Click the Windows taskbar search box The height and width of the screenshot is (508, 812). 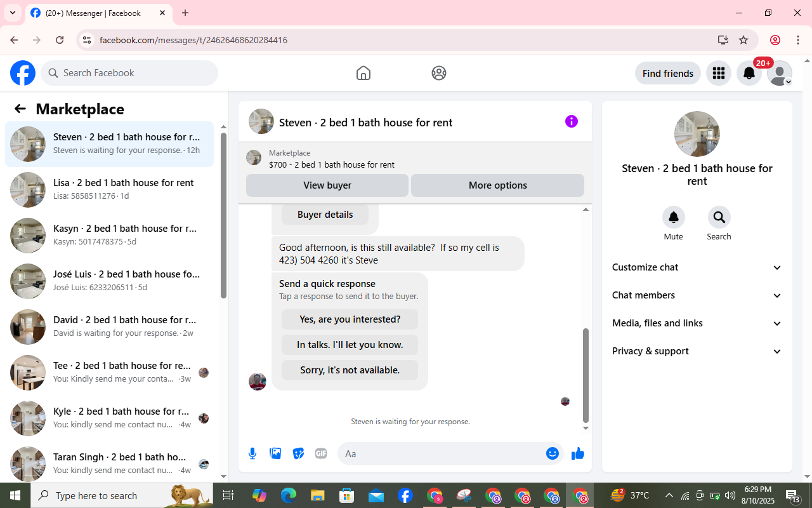tap(122, 495)
